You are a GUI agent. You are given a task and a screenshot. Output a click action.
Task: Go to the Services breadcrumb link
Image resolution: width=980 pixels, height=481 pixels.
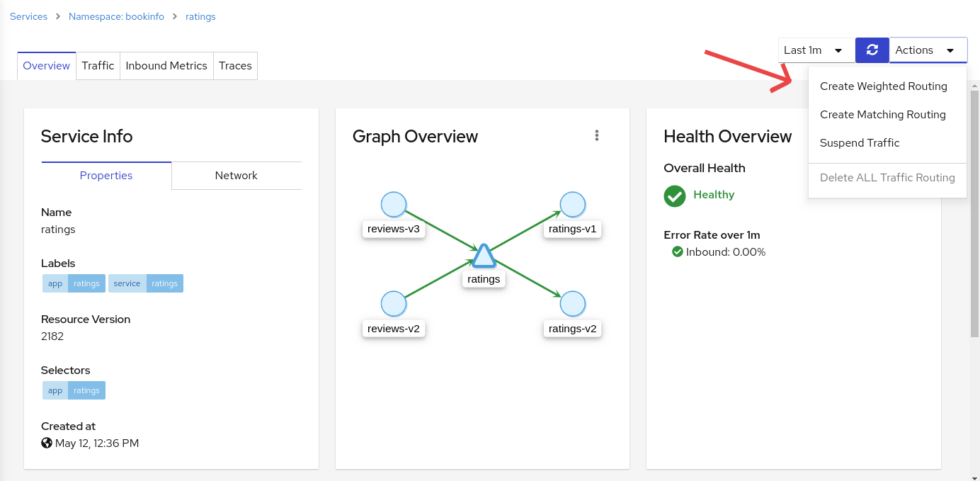click(29, 16)
